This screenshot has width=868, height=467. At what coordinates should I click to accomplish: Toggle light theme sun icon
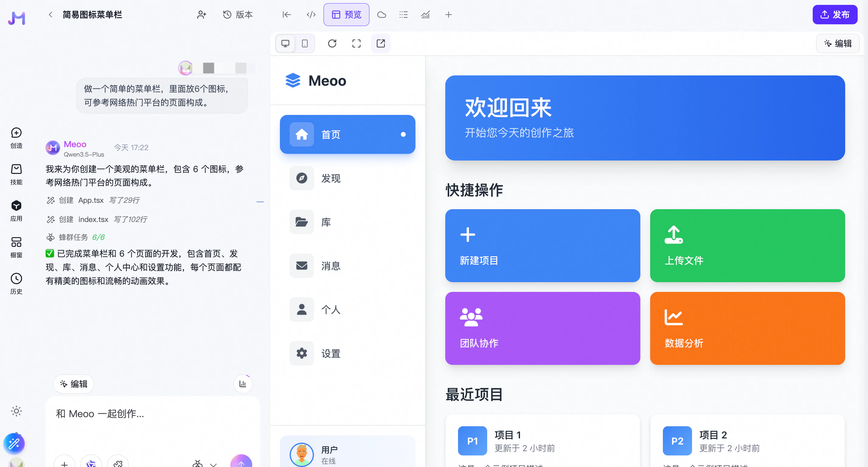click(x=16, y=411)
